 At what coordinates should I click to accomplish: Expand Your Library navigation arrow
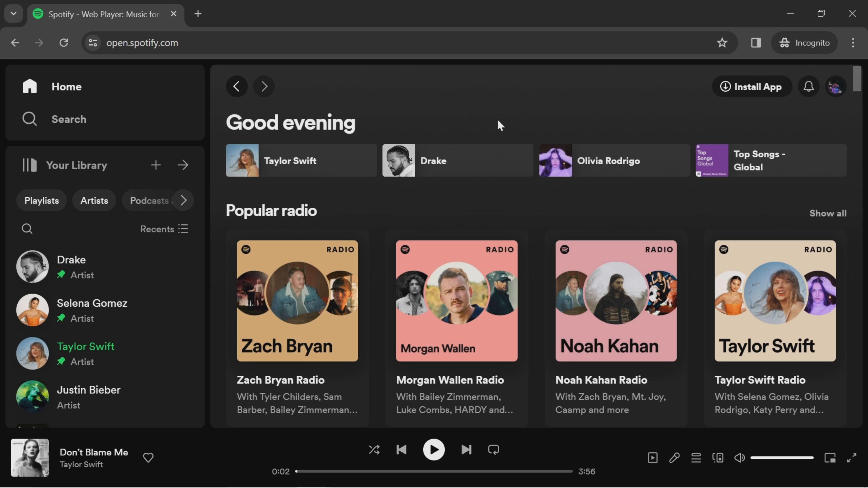coord(184,166)
